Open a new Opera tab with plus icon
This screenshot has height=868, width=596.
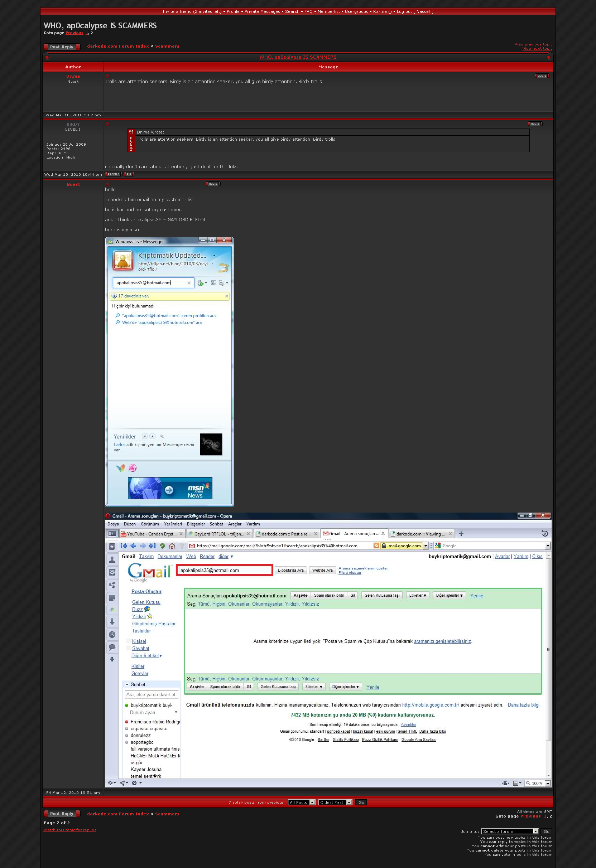click(461, 534)
